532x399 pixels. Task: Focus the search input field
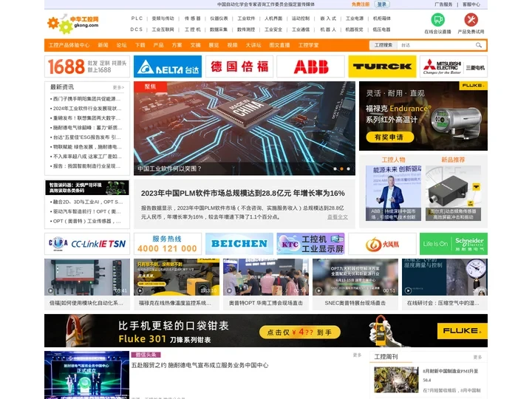pos(436,45)
